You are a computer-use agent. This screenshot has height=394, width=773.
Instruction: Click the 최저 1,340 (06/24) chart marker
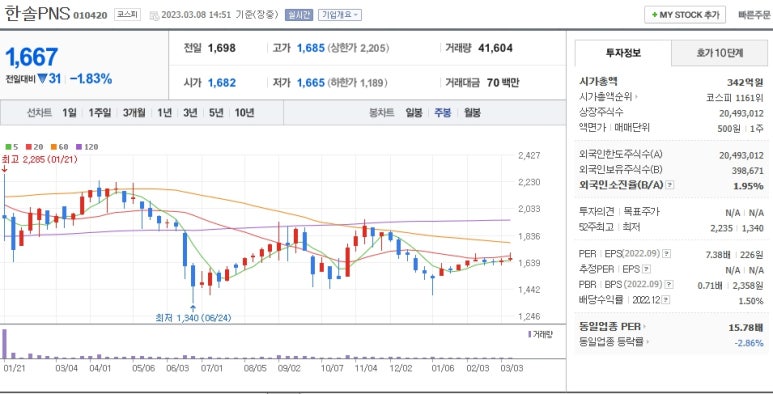(x=193, y=318)
